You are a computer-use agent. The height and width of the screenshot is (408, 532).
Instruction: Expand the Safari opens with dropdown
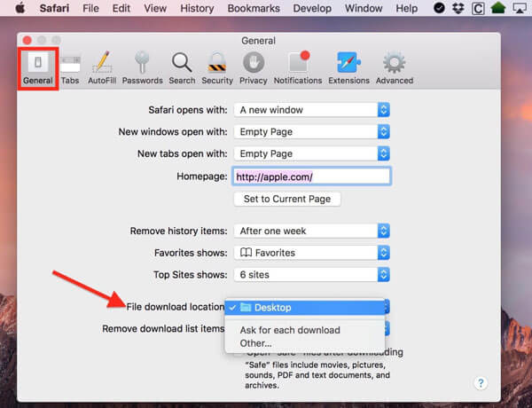click(311, 110)
